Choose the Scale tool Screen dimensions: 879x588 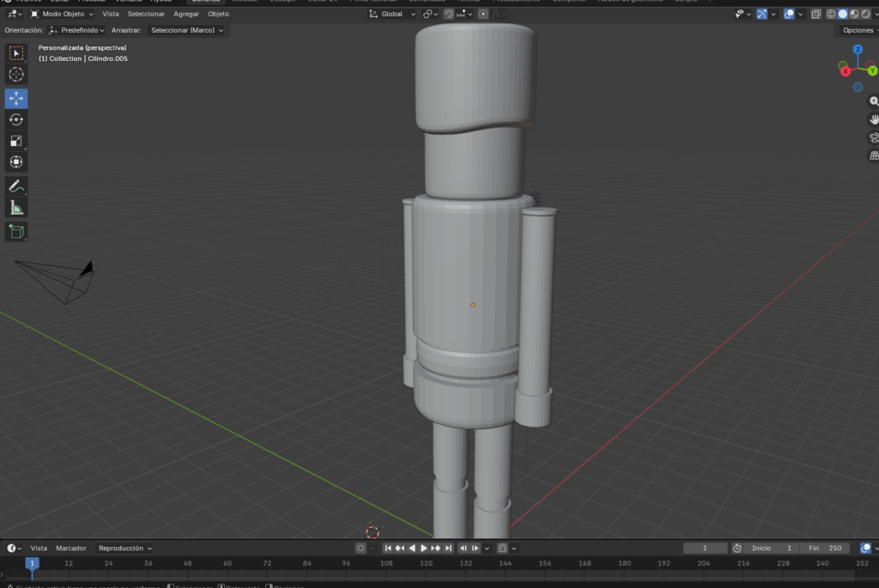tap(16, 141)
